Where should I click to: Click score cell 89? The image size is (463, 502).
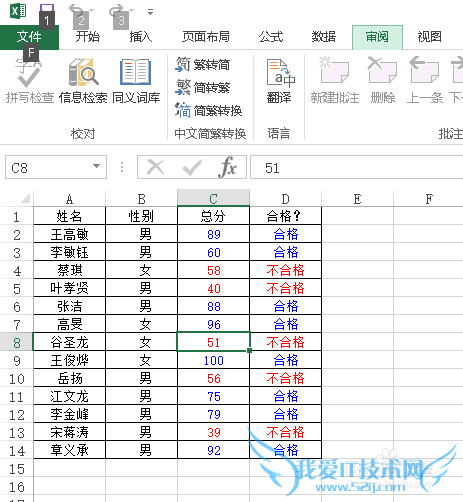coord(213,234)
